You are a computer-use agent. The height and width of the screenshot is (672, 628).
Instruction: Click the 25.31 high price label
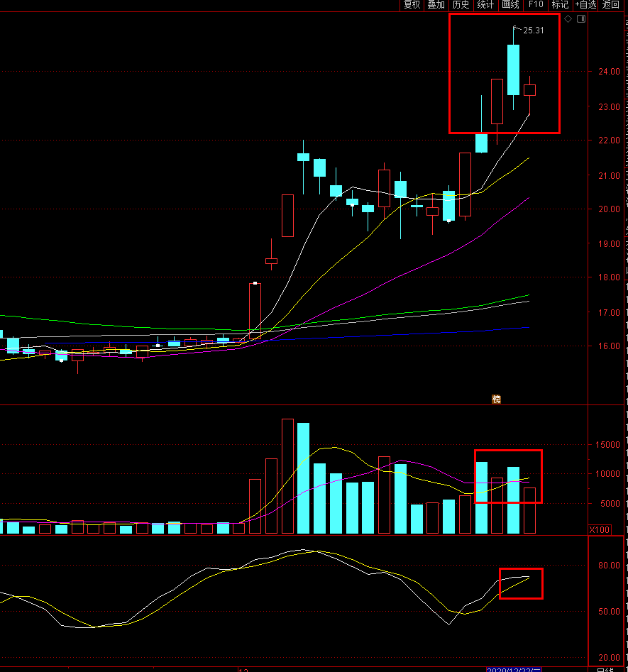point(533,31)
